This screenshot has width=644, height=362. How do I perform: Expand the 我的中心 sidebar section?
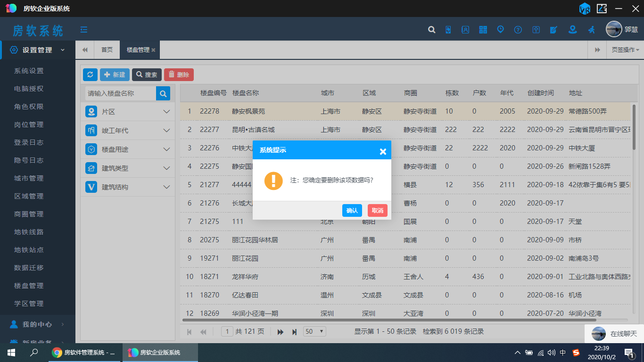point(38,324)
